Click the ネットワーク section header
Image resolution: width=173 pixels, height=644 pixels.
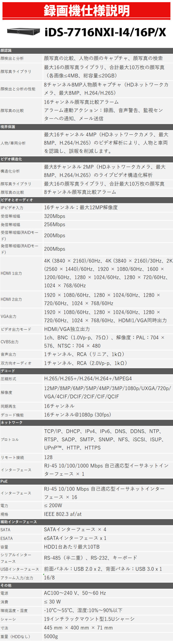point(12,423)
